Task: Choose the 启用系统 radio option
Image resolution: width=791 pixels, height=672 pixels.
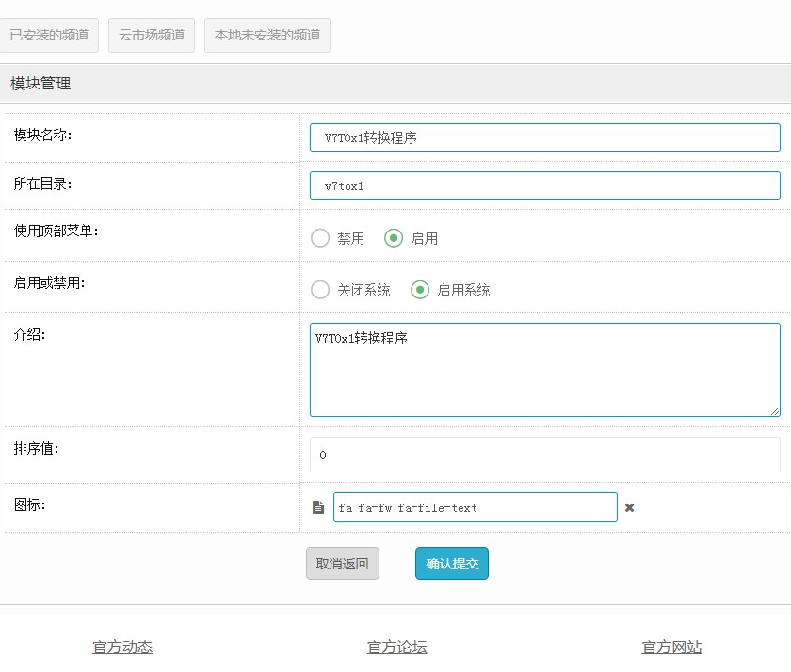Action: (420, 290)
